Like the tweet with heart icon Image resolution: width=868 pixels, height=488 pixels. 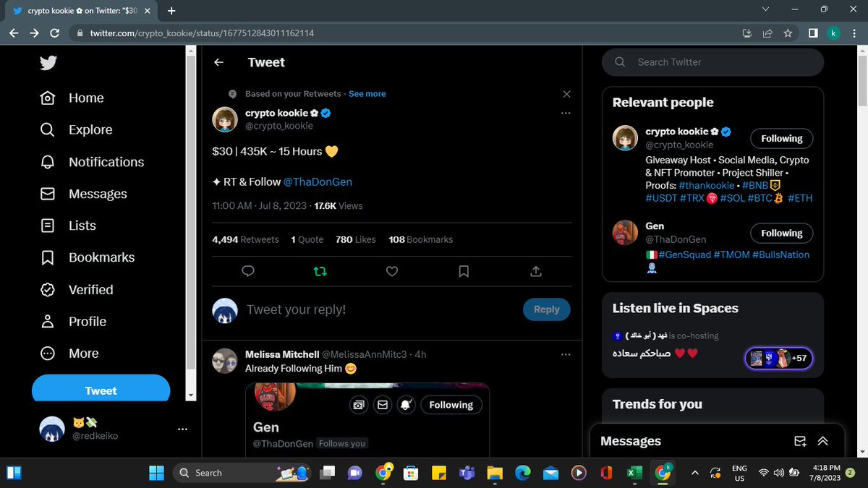coord(391,271)
